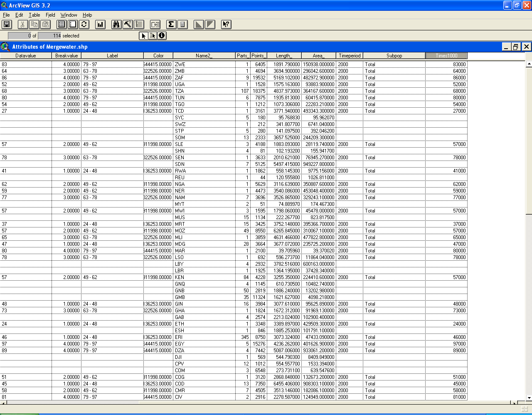Sort the table with the Sort Ascending icon
The image size is (532, 415).
coord(199,25)
